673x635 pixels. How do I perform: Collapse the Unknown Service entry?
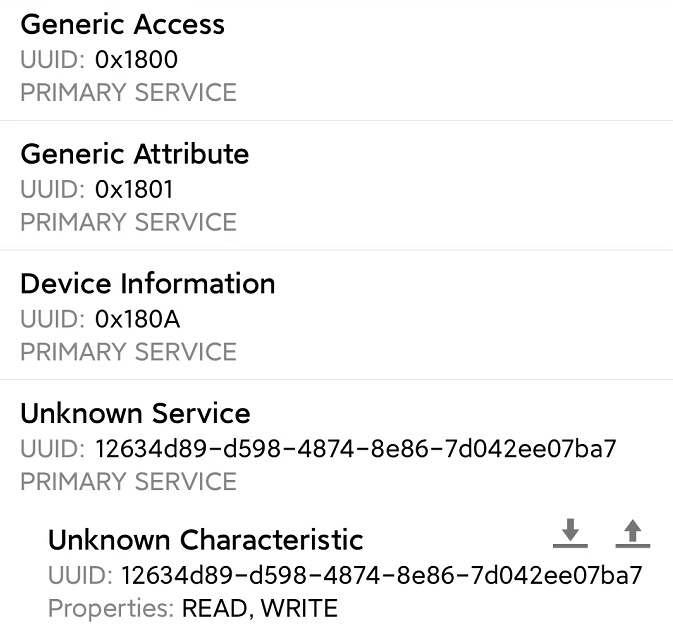coord(336,446)
